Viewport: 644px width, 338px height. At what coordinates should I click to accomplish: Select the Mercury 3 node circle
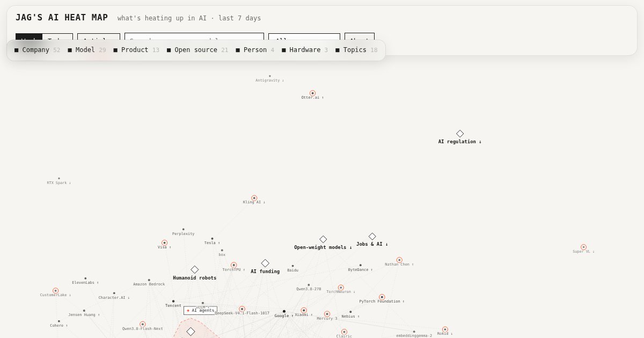pyautogui.click(x=327, y=314)
